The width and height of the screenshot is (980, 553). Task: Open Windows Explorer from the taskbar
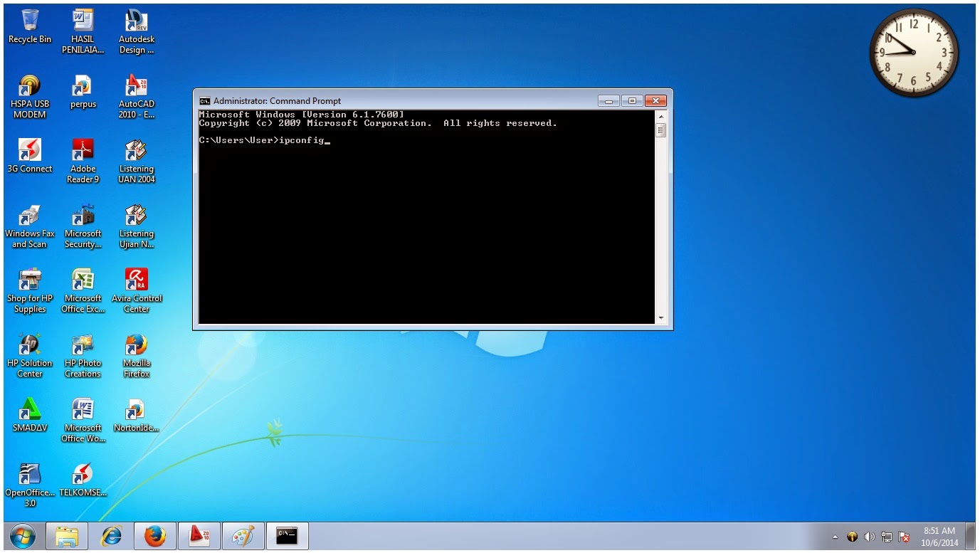[x=67, y=536]
